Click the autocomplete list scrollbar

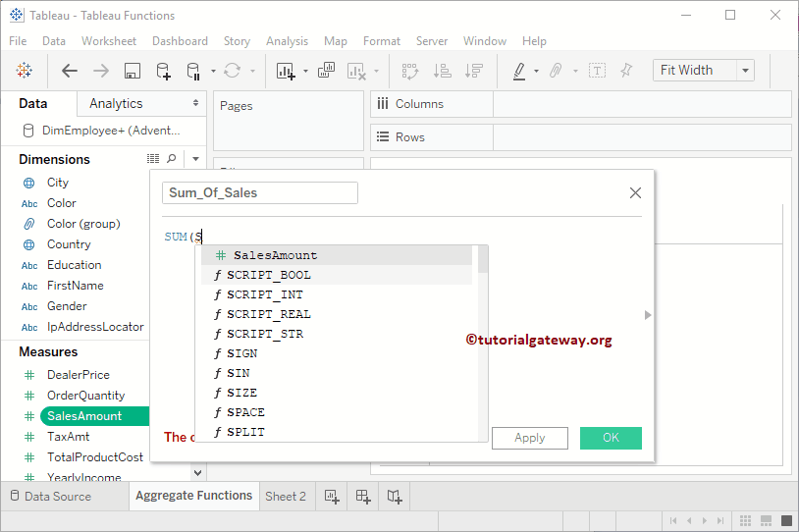point(483,259)
